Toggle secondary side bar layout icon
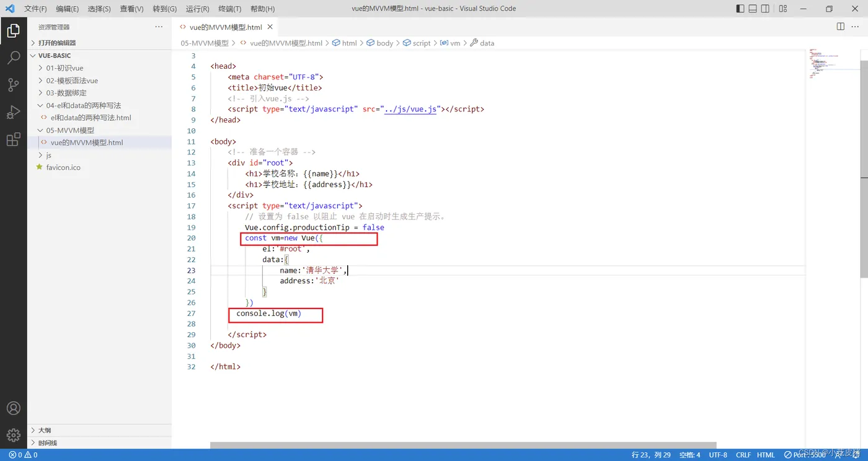 click(766, 9)
